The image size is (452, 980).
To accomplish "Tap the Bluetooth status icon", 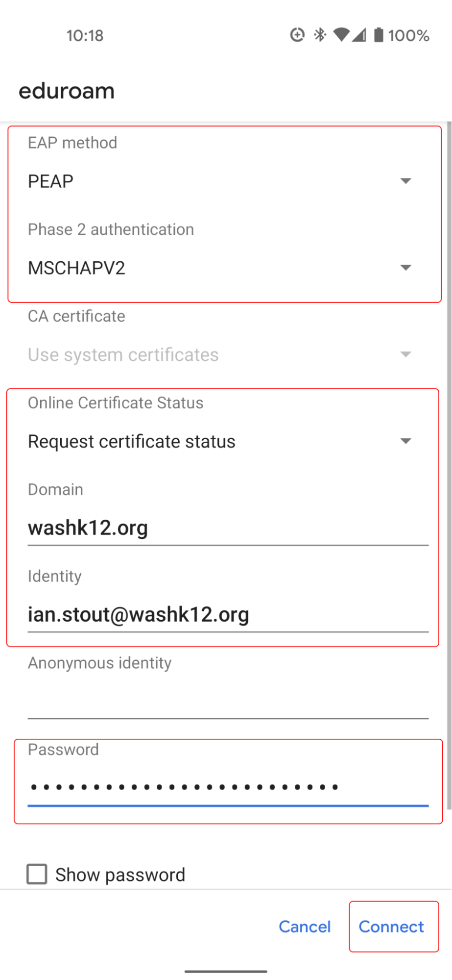I will pyautogui.click(x=320, y=35).
